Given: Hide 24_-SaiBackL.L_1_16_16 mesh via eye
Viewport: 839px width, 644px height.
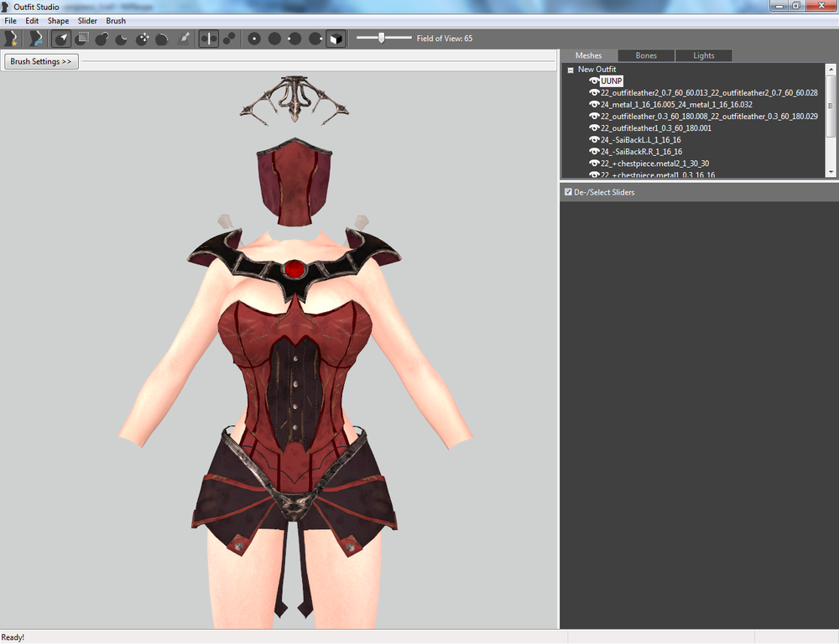Looking at the screenshot, I should (x=594, y=139).
